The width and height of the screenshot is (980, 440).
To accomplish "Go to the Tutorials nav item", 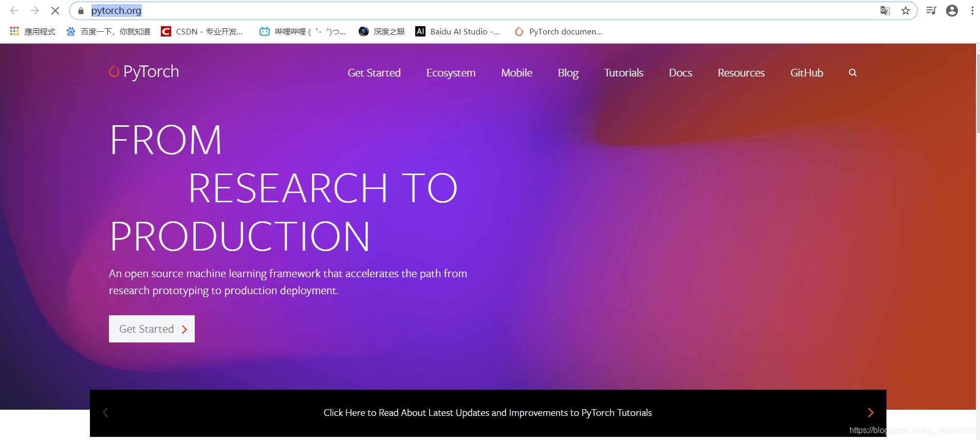I will pyautogui.click(x=623, y=73).
